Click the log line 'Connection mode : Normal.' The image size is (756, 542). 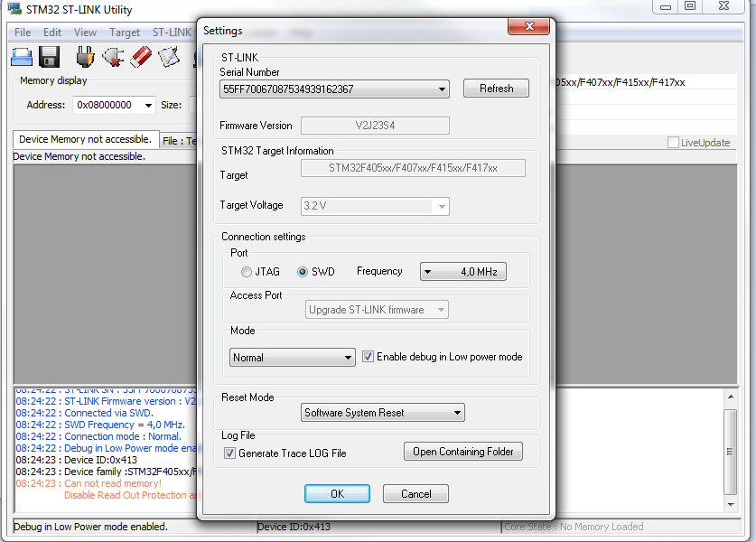click(x=98, y=436)
